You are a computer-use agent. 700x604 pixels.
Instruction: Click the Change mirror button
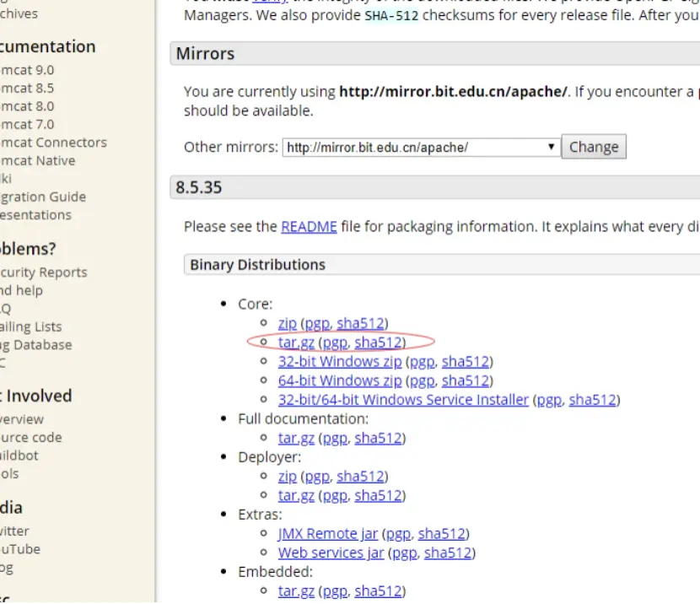(x=594, y=147)
